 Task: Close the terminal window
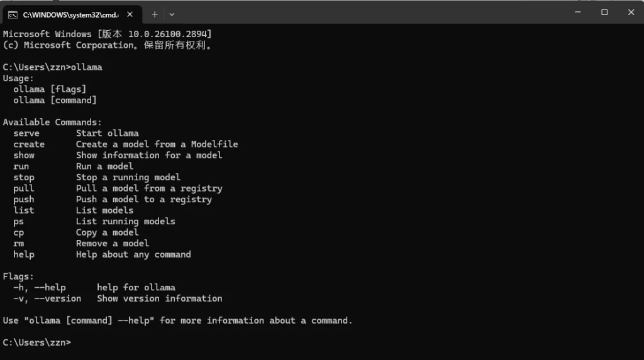631,12
